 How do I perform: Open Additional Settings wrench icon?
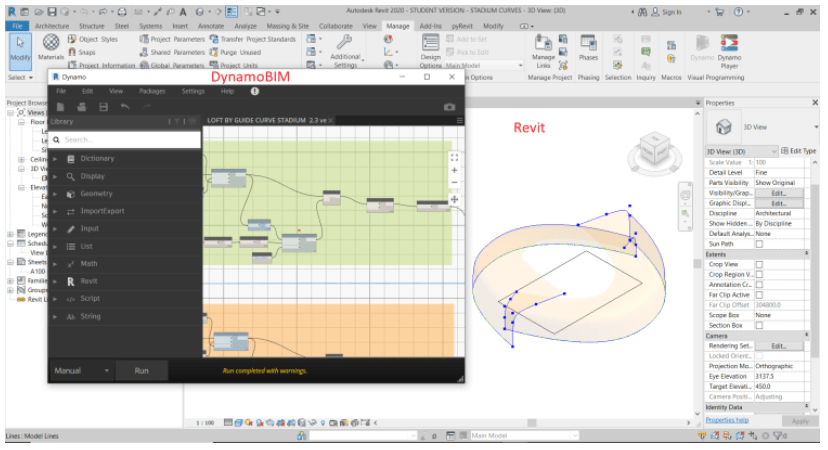coord(345,41)
